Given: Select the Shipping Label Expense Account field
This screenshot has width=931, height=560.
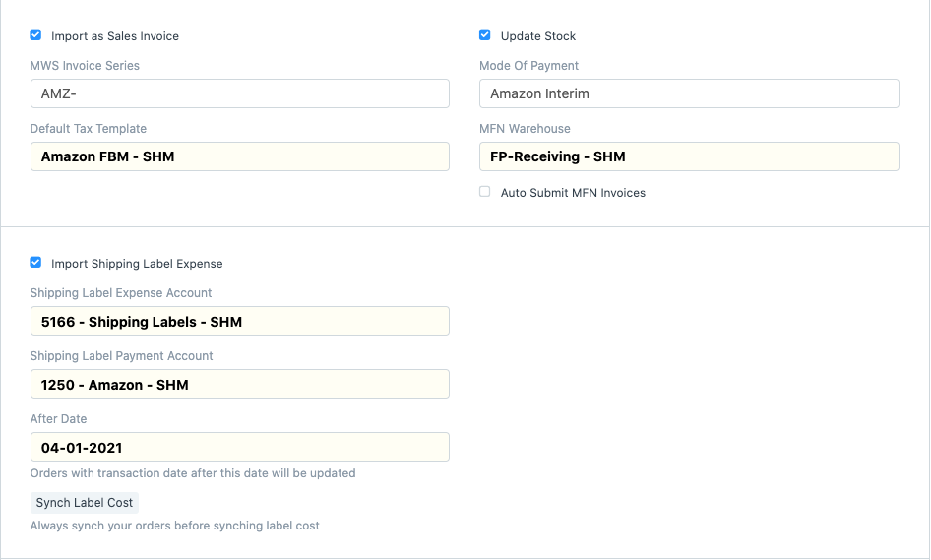Looking at the screenshot, I should coord(240,321).
